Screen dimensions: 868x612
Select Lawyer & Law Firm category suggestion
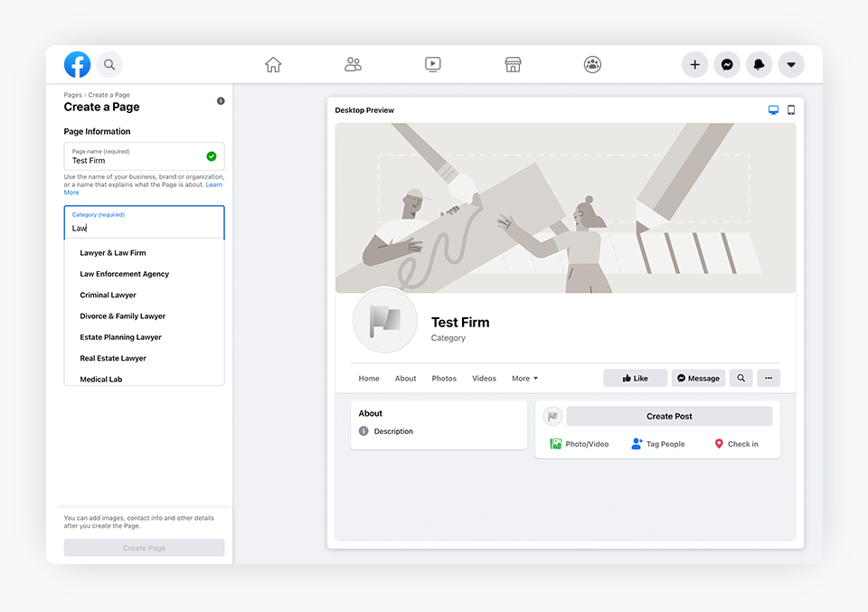pos(113,253)
